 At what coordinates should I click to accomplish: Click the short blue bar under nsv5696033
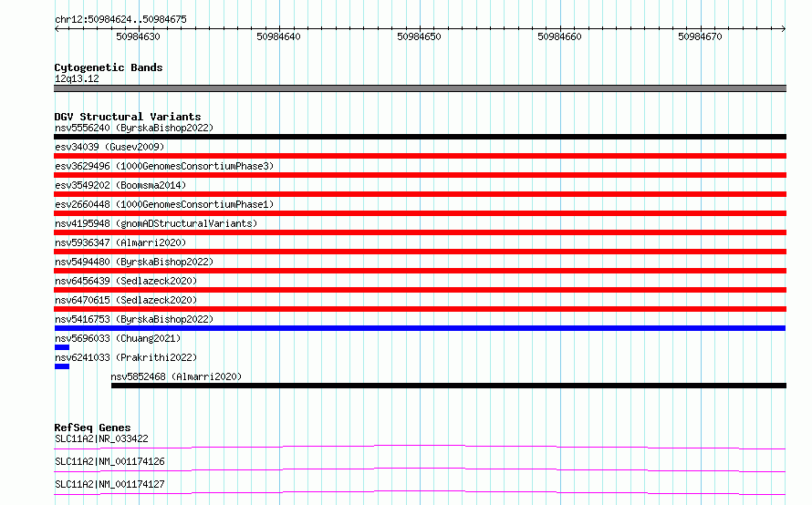(62, 347)
